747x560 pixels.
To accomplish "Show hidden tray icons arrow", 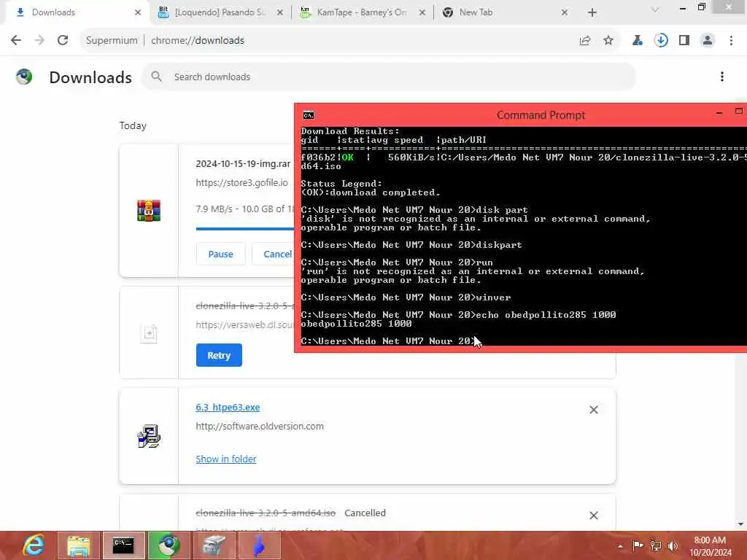I will [x=620, y=545].
